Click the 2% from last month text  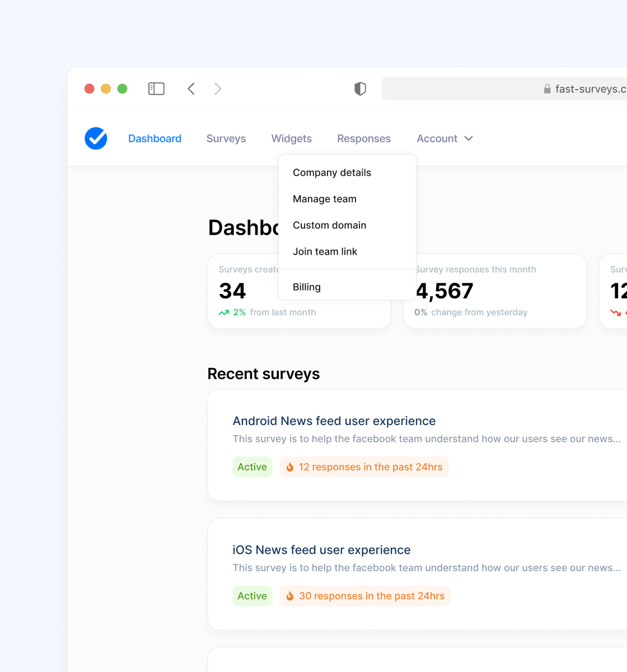(x=274, y=312)
